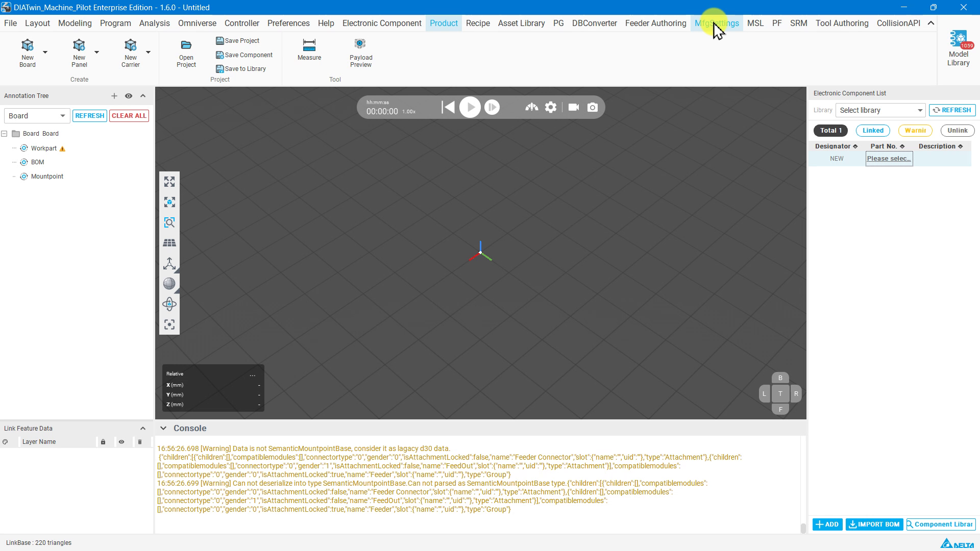Viewport: 980px width, 551px height.
Task: Click the New Board icon
Action: pyautogui.click(x=28, y=45)
